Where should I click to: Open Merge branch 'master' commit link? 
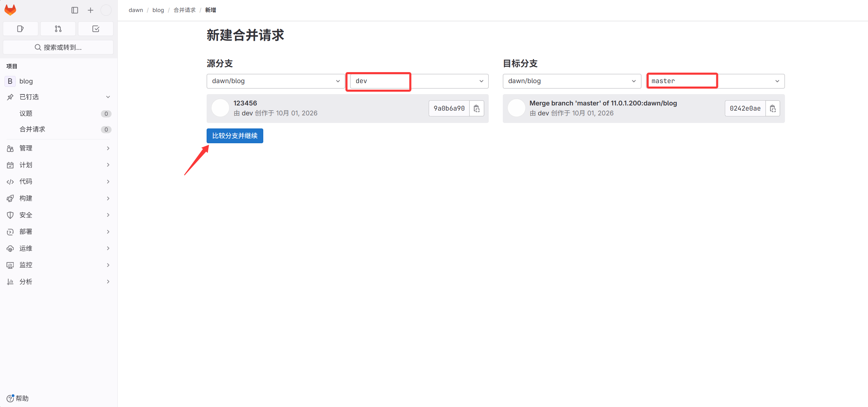pyautogui.click(x=603, y=103)
